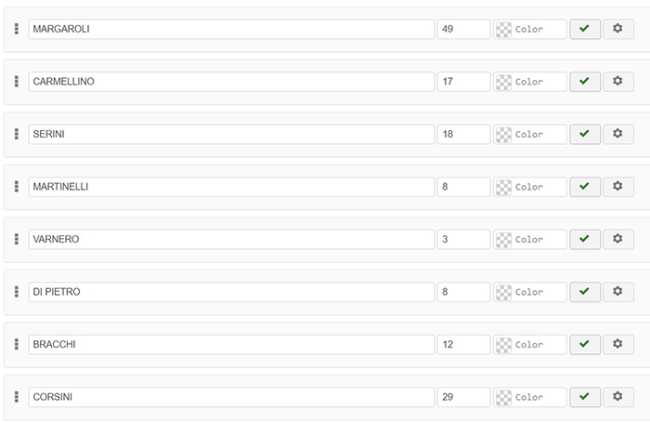Viewport: 650px width, 423px height.
Task: Click the value field showing 49
Action: click(463, 29)
